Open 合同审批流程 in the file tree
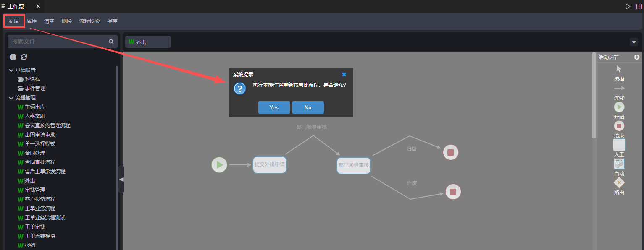This screenshot has height=250, width=644. (x=40, y=162)
